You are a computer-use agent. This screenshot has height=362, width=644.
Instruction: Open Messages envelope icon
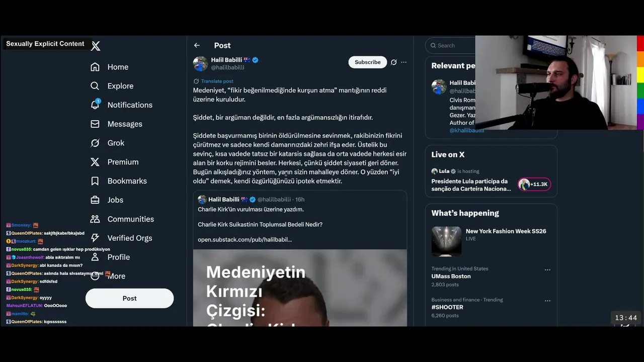point(95,124)
